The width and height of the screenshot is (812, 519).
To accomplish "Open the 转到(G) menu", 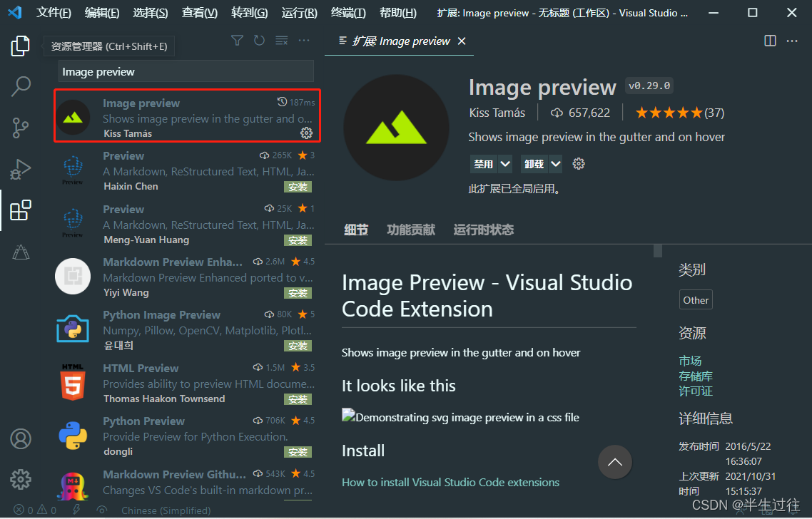I will (249, 13).
